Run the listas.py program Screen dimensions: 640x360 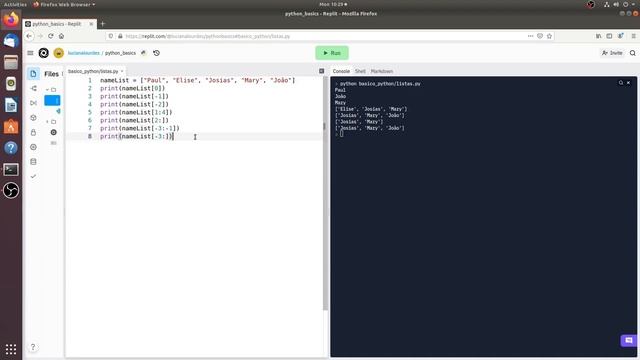(x=332, y=53)
